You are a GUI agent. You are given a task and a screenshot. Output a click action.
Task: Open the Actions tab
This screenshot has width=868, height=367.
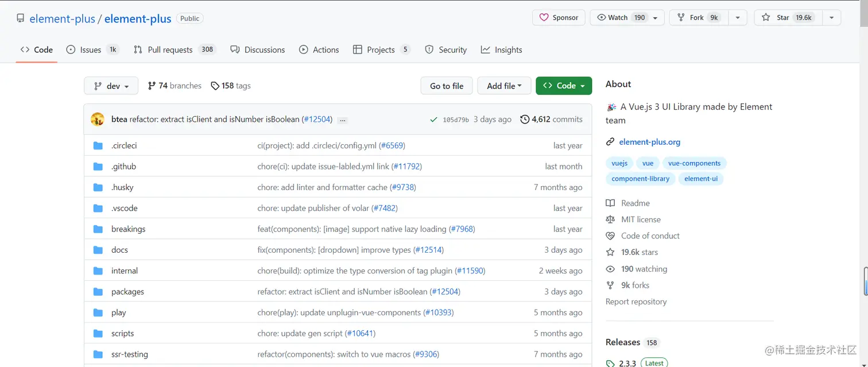point(319,50)
